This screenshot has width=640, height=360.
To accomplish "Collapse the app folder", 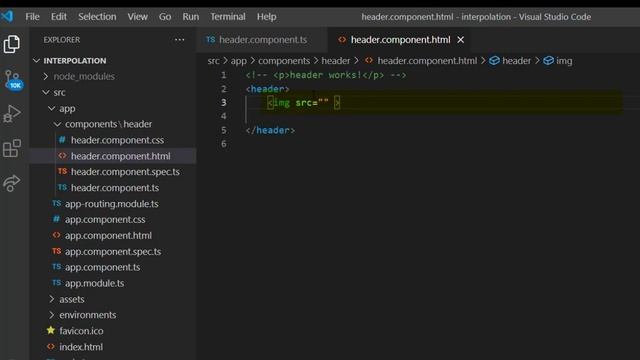I will (x=67, y=109).
